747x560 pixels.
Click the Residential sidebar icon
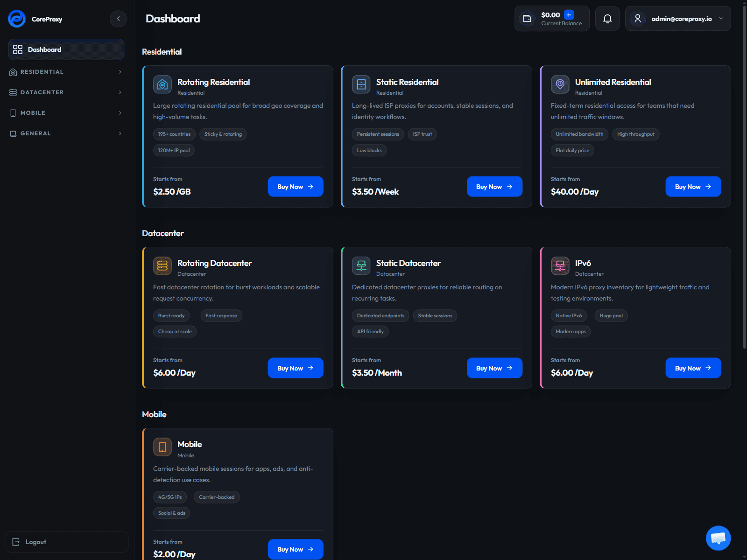coord(13,72)
